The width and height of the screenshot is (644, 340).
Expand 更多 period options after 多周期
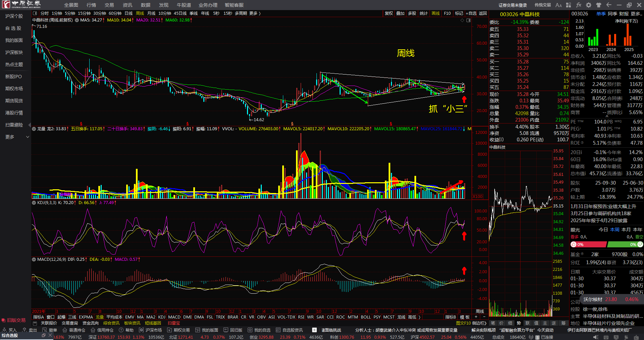pos(255,13)
